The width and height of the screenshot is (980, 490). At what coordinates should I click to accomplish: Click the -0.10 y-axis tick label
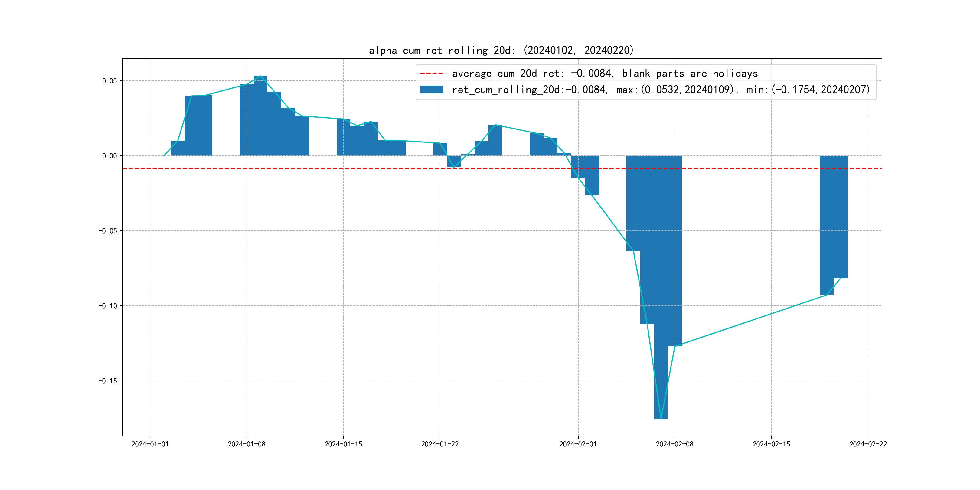coord(108,306)
